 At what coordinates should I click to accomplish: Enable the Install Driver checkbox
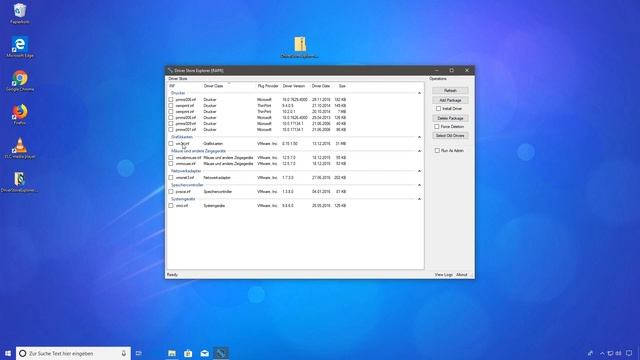point(438,109)
